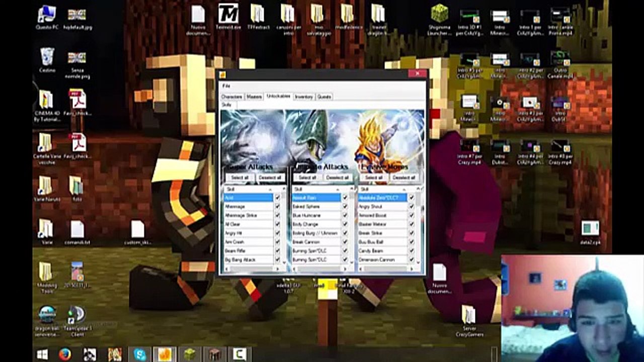Toggle checkbox for Angry Shout skill
644x362 pixels.
411,207
